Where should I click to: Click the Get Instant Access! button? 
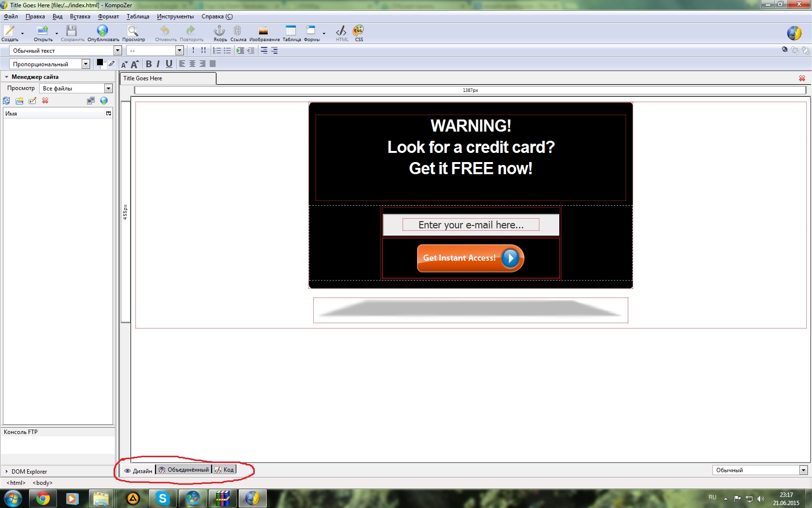point(470,258)
